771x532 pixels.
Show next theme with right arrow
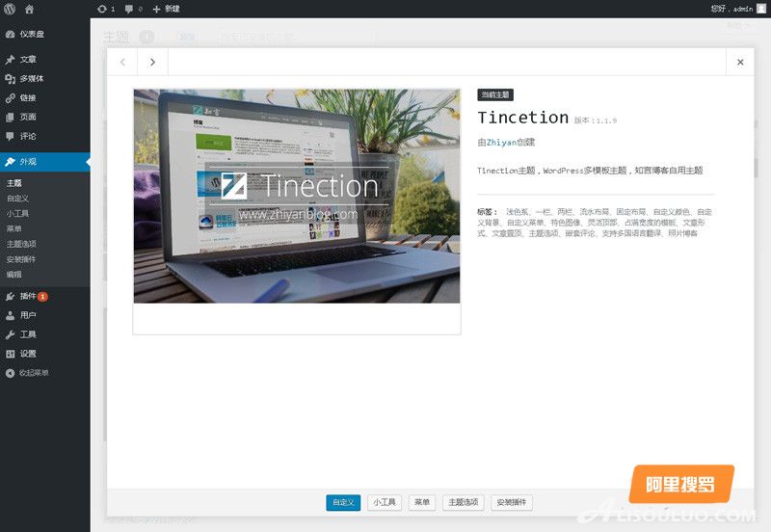[152, 62]
